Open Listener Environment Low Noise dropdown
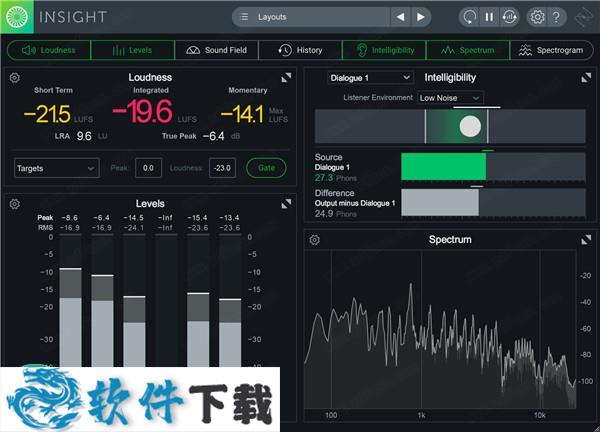This screenshot has height=432, width=600. pyautogui.click(x=450, y=98)
